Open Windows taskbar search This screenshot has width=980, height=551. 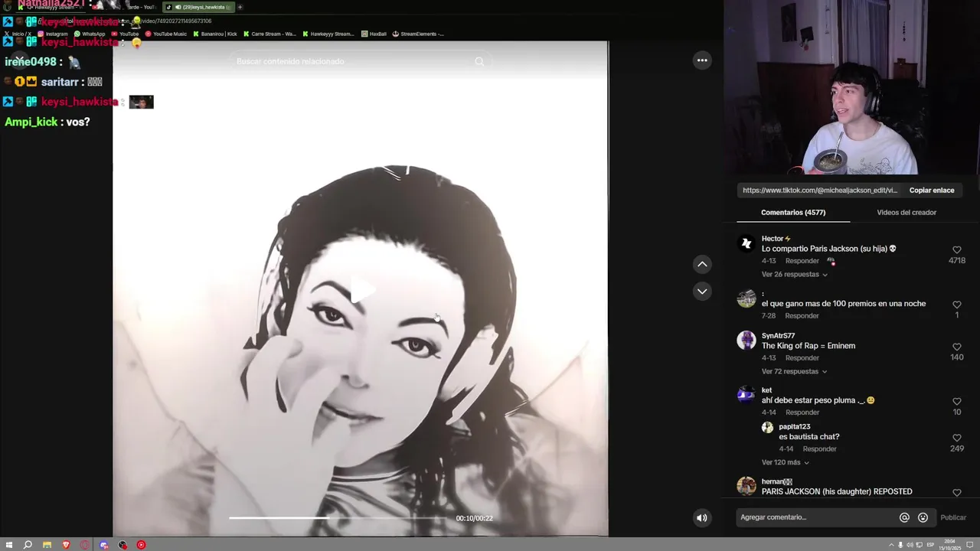[28, 545]
